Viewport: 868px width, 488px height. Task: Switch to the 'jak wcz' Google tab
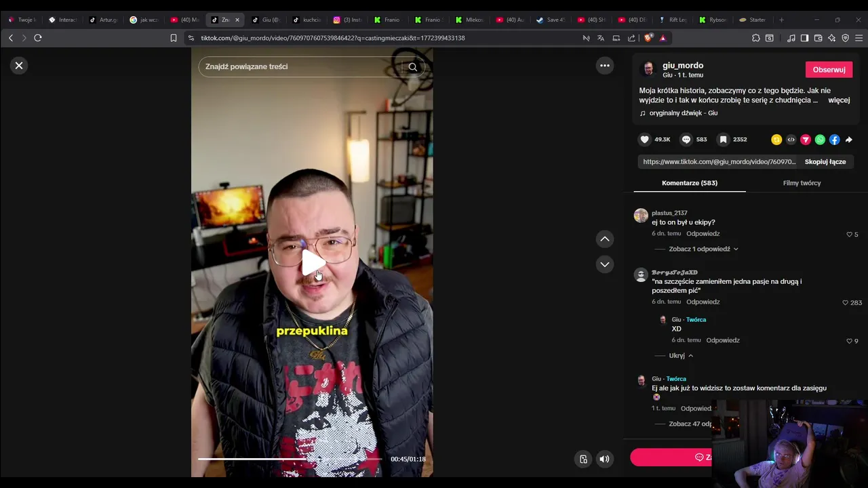(x=144, y=20)
